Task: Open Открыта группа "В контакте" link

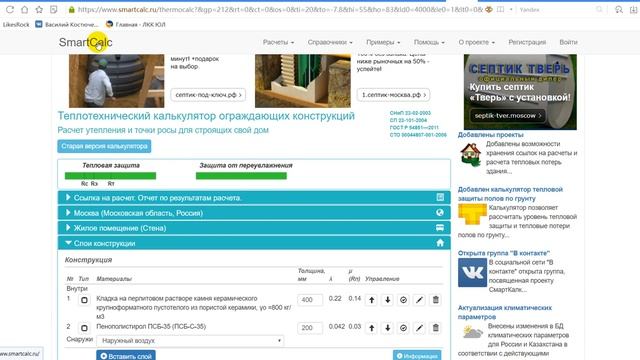Action: 504,253
